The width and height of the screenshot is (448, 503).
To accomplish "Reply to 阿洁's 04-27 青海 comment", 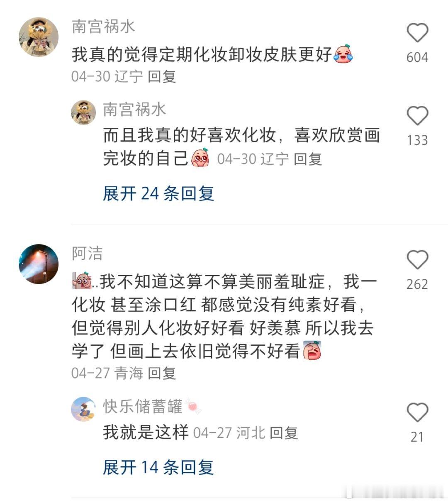I will (x=162, y=373).
